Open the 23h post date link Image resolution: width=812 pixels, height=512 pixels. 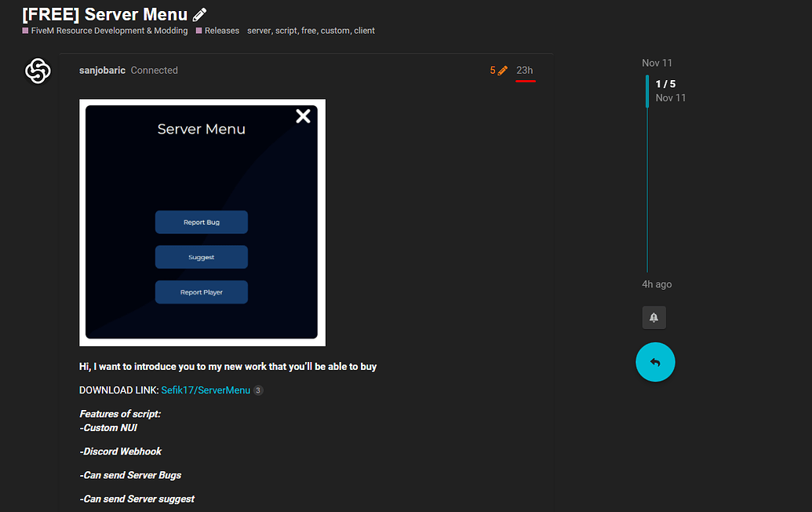[525, 71]
